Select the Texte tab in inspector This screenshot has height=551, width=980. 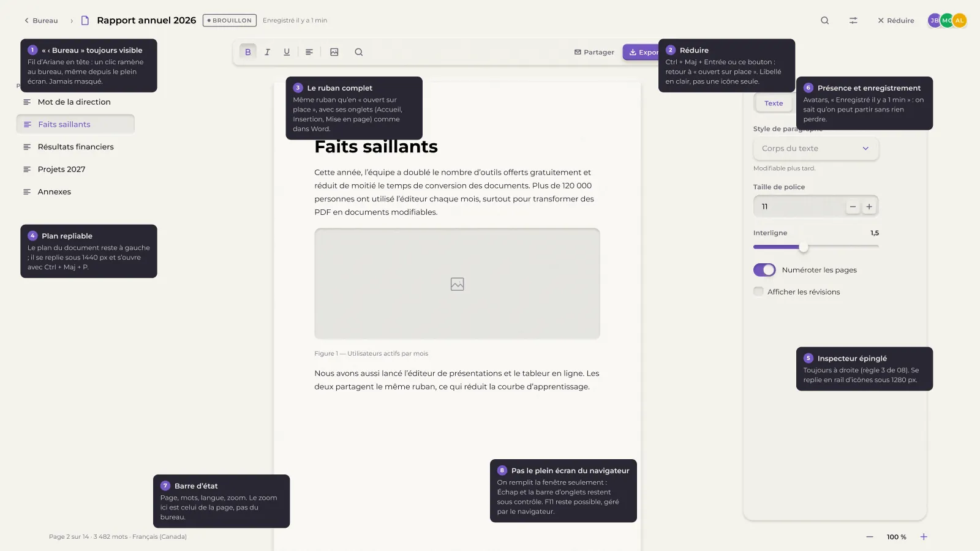pyautogui.click(x=774, y=103)
